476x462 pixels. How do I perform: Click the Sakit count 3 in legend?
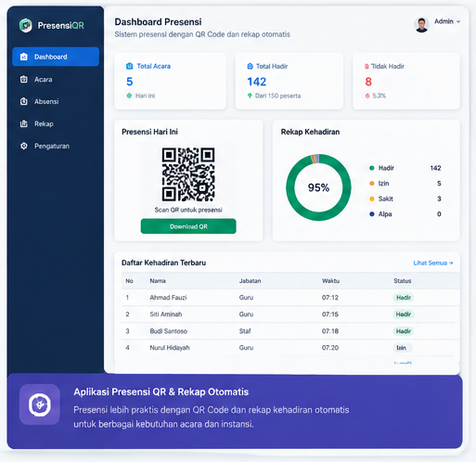click(439, 199)
